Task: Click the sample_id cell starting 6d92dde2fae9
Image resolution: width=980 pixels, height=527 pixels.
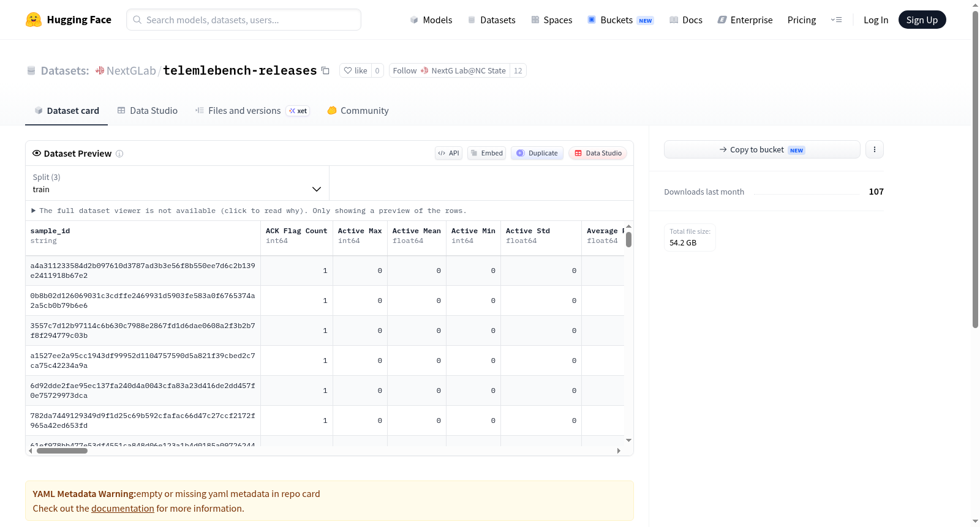Action: [x=143, y=391]
